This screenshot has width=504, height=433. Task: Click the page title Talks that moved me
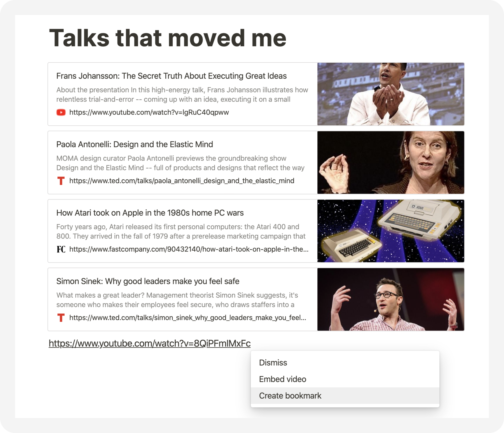click(x=168, y=38)
